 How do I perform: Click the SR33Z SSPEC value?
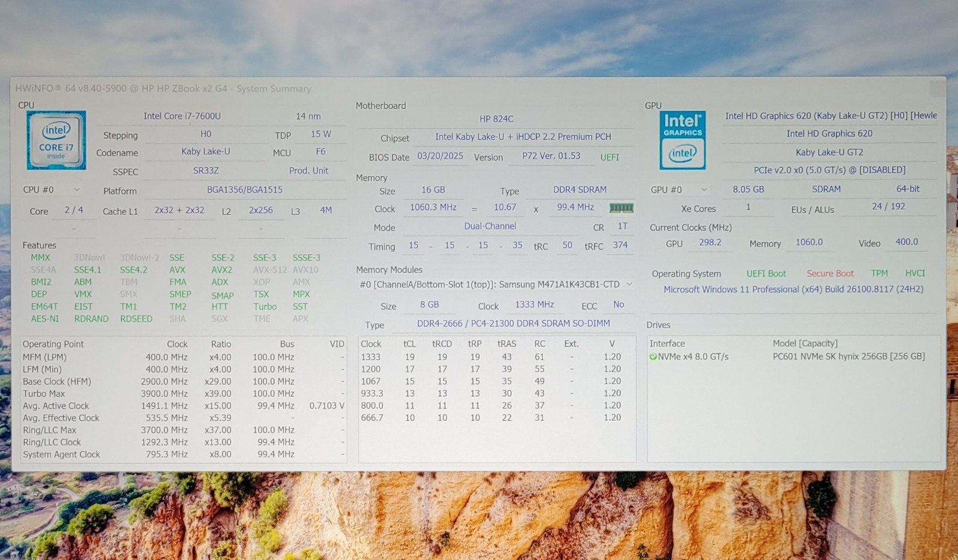205,171
